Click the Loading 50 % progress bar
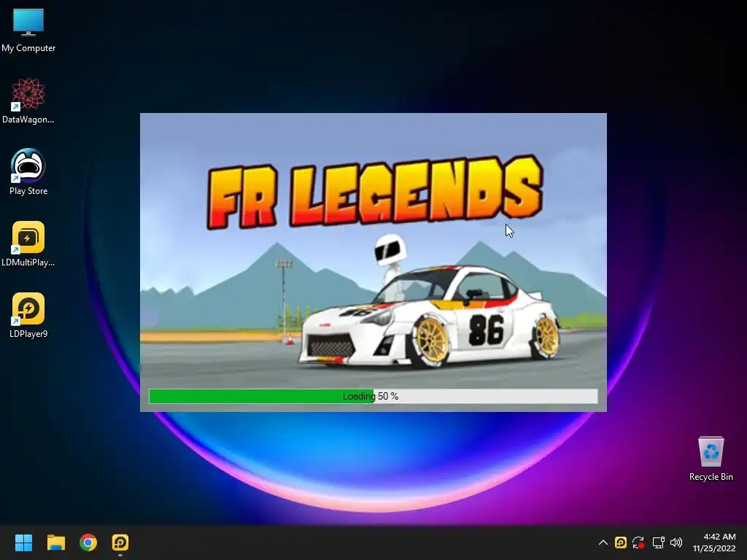Viewport: 747px width, 560px height. (373, 396)
